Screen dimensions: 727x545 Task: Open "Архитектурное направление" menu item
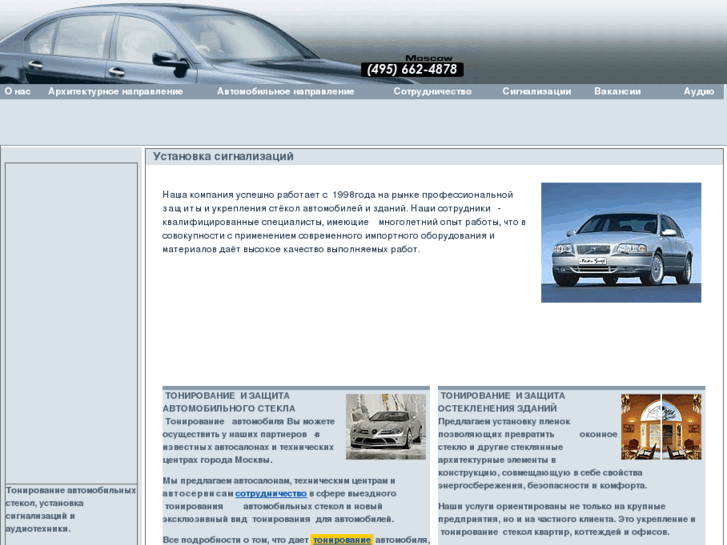[x=115, y=91]
